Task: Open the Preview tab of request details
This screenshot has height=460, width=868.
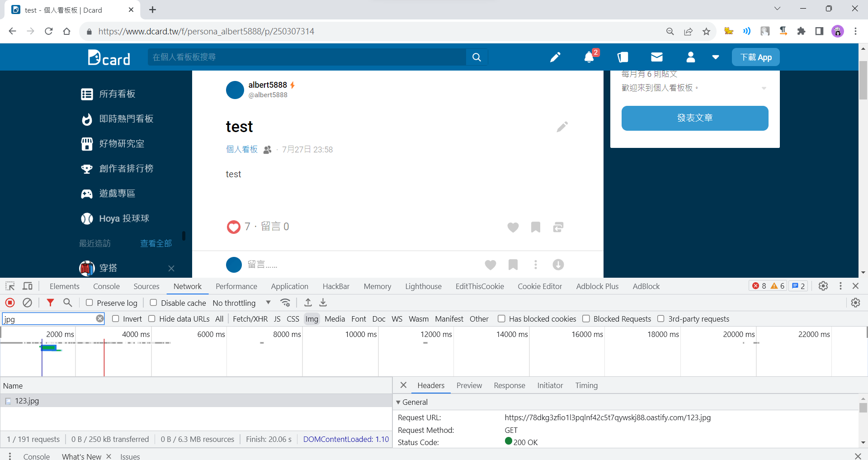Action: click(469, 385)
